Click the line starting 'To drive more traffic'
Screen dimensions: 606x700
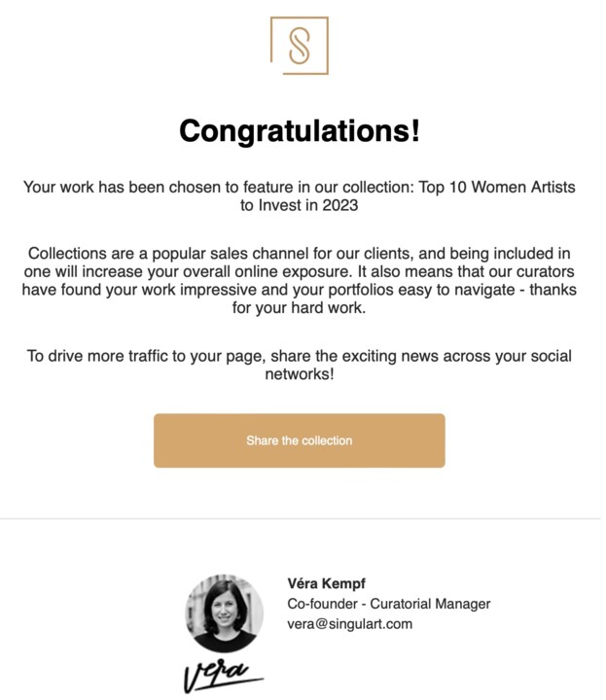[300, 356]
